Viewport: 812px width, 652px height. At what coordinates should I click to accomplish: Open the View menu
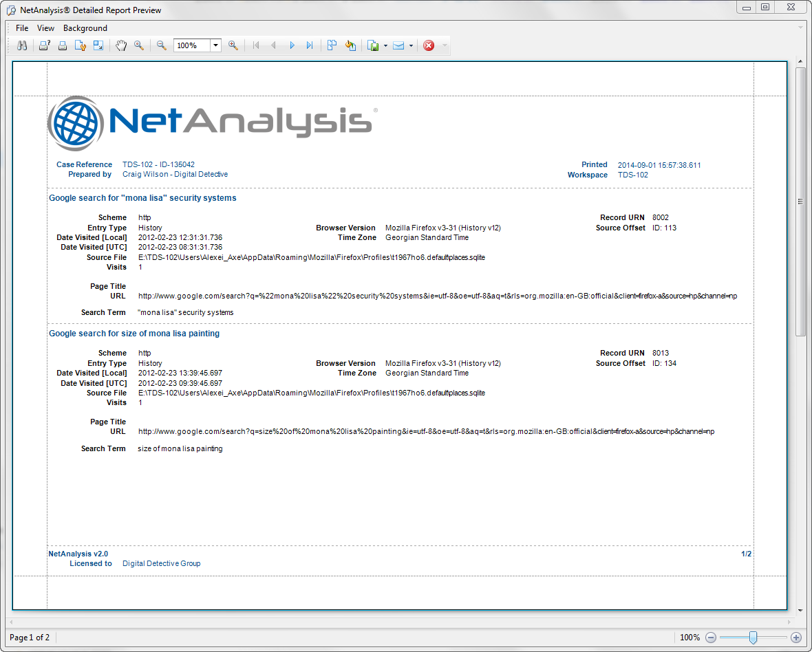click(x=45, y=28)
